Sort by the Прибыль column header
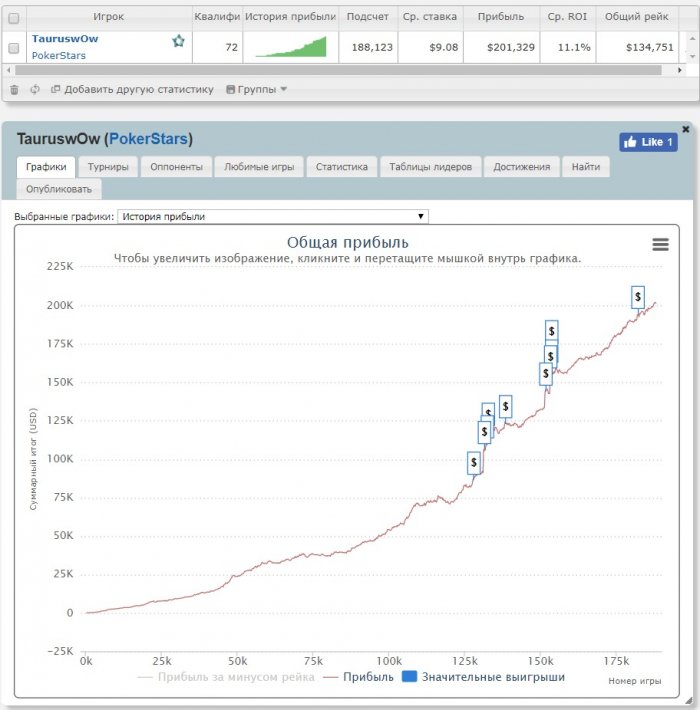 click(501, 17)
